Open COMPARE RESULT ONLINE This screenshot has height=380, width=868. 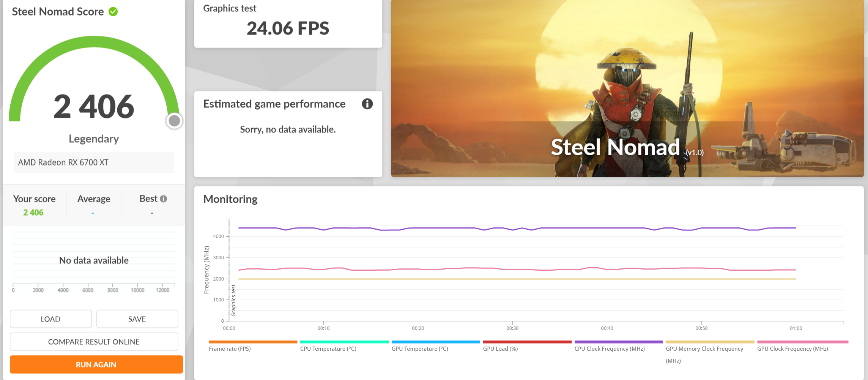94,341
